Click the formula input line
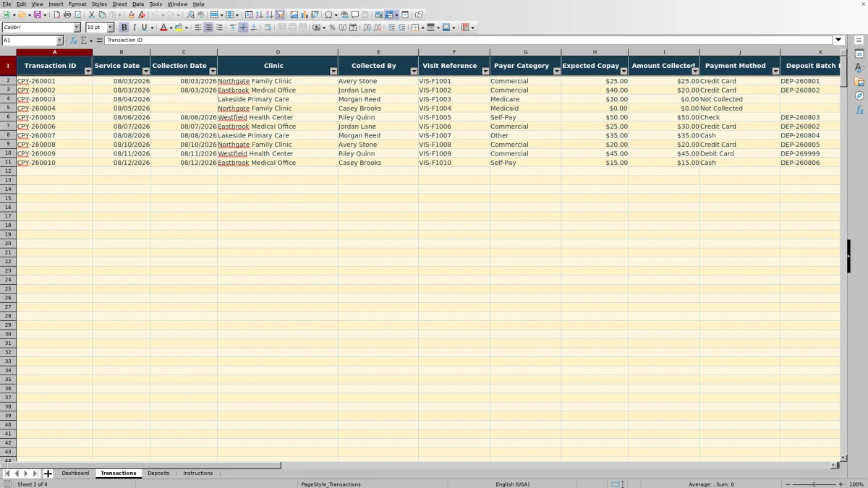 pos(469,40)
